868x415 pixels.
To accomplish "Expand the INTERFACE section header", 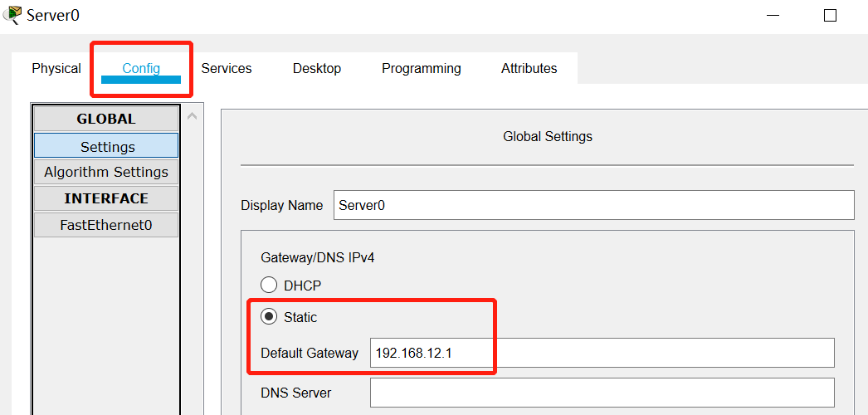I will (x=106, y=198).
